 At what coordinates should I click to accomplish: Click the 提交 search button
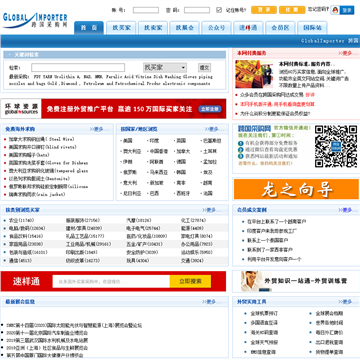(204, 68)
